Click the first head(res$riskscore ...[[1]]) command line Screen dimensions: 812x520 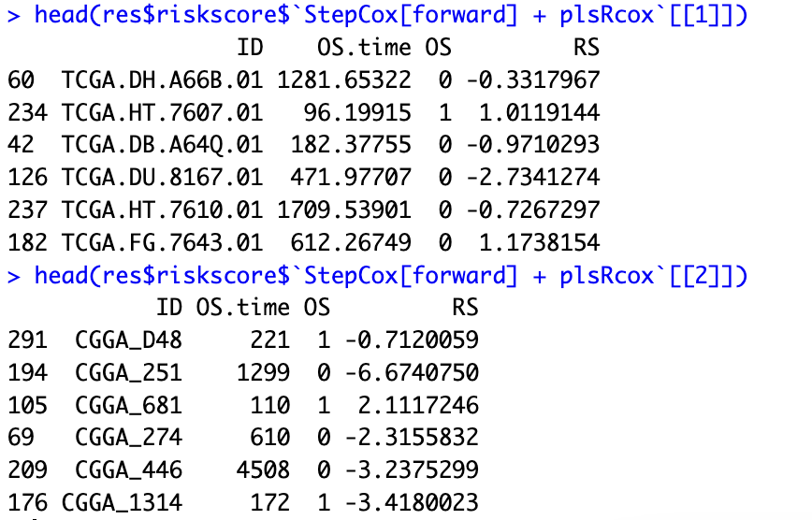click(391, 15)
